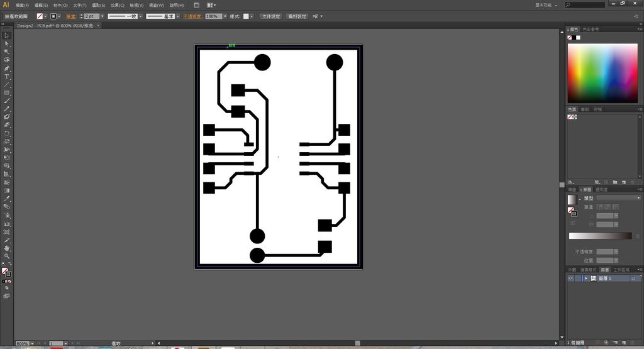
Task: Open the fill color dropdown in control bar
Action: (x=45, y=16)
